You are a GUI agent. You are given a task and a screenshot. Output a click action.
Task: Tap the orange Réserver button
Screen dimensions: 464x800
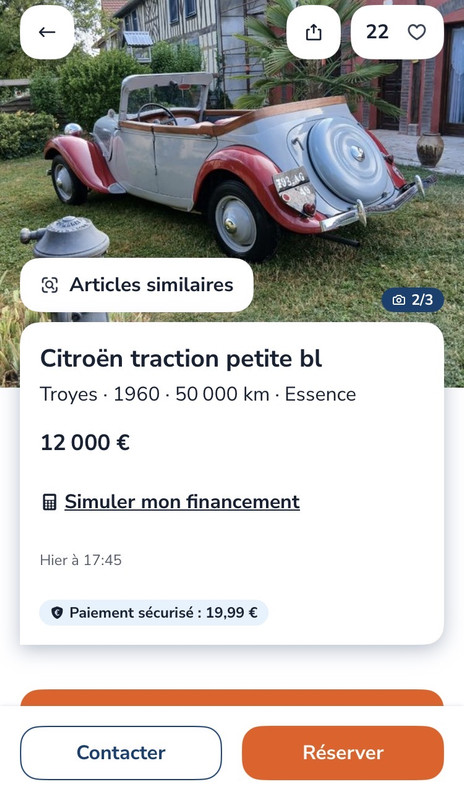pos(343,753)
